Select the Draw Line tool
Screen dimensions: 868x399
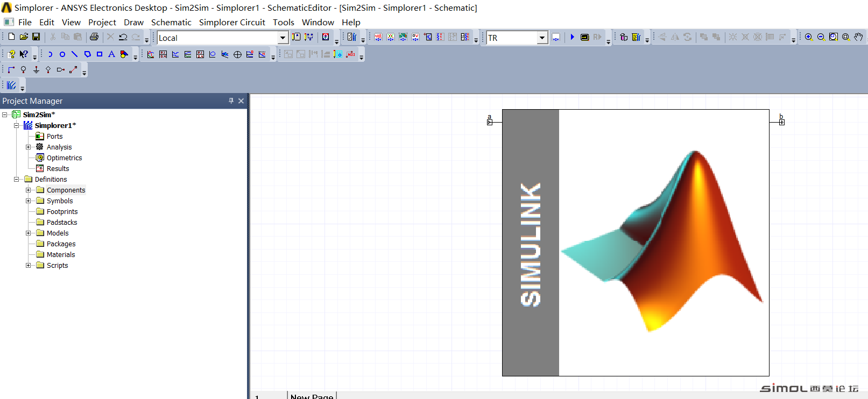coord(75,54)
